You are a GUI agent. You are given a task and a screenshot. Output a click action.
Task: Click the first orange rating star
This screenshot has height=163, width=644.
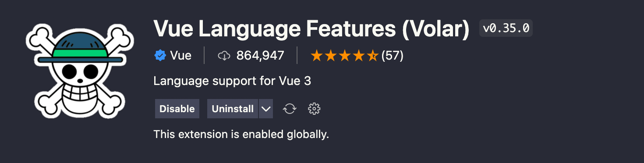(x=316, y=56)
